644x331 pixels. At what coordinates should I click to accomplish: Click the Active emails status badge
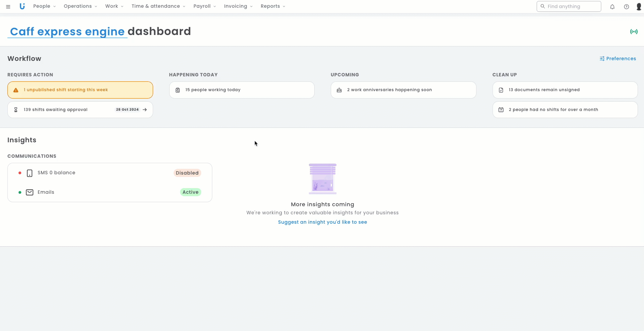(x=190, y=192)
